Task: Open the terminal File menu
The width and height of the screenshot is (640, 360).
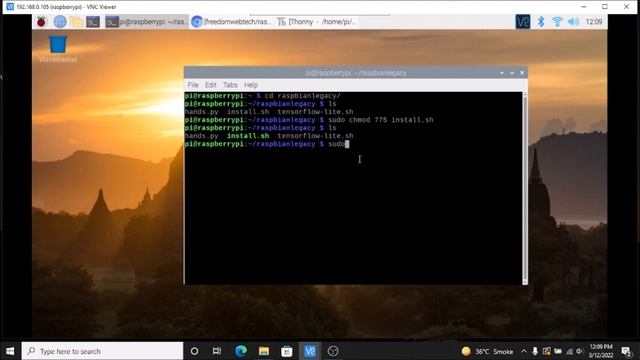Action: click(x=193, y=85)
